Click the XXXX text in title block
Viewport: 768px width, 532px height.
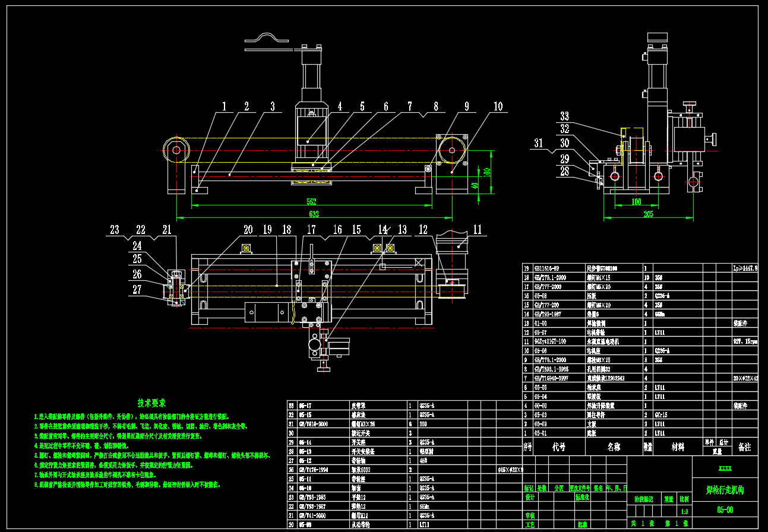[725, 468]
